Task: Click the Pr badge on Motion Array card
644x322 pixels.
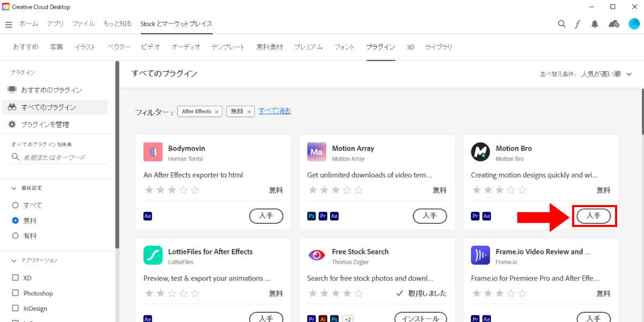Action: click(x=323, y=216)
